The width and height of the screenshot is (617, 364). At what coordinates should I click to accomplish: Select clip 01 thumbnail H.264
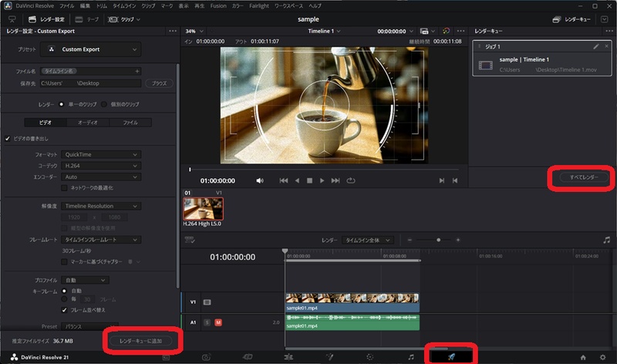203,209
